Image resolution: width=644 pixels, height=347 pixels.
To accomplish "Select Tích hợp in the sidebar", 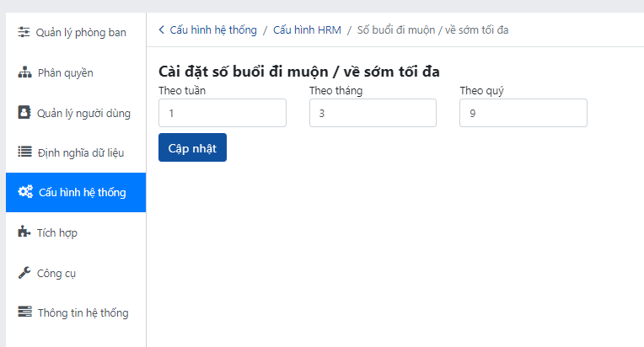I will click(x=76, y=232).
